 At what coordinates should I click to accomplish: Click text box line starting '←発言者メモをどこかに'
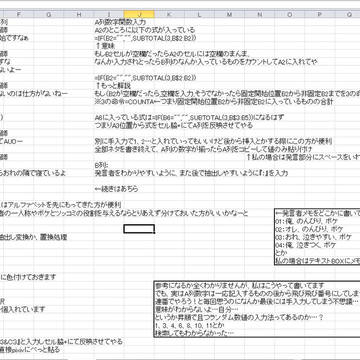tap(318, 213)
